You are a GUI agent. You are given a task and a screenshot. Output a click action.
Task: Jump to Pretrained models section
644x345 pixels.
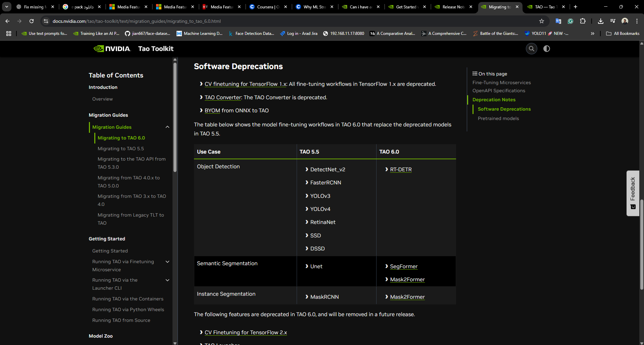point(498,118)
